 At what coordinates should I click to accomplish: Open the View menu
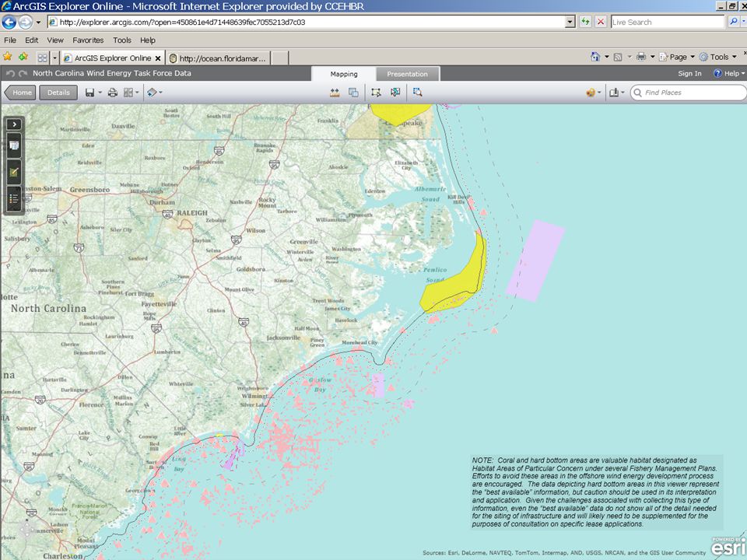pos(54,40)
